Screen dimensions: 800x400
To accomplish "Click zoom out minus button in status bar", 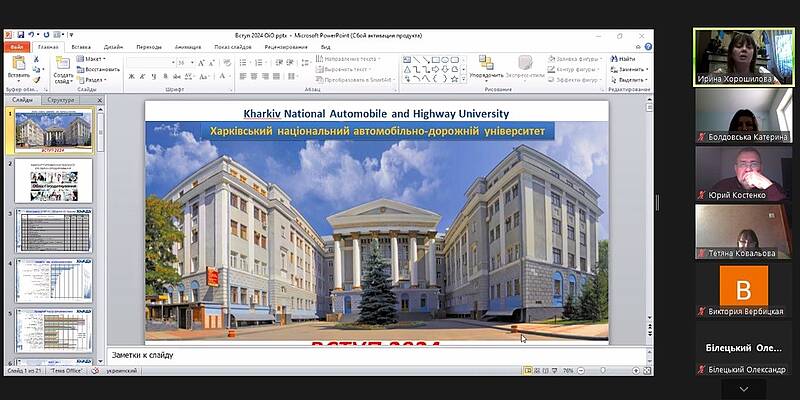I will pyautogui.click(x=580, y=370).
